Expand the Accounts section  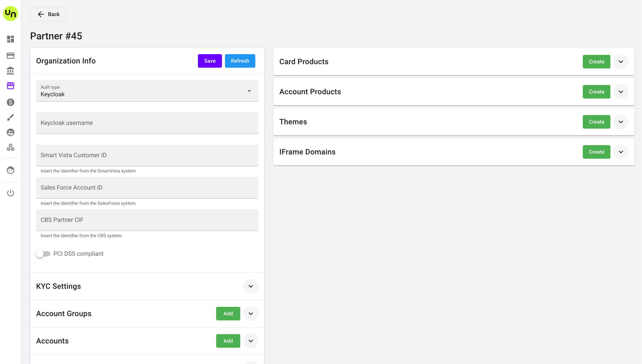(x=251, y=341)
